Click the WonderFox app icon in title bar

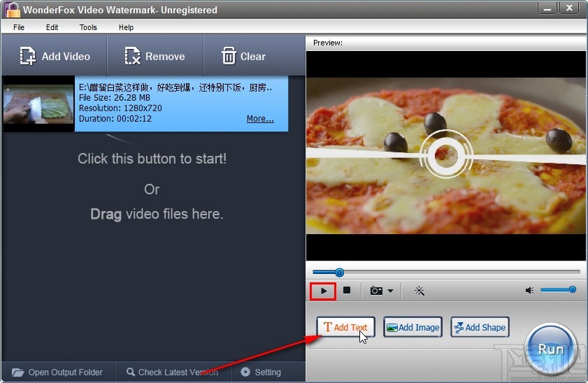[x=12, y=9]
